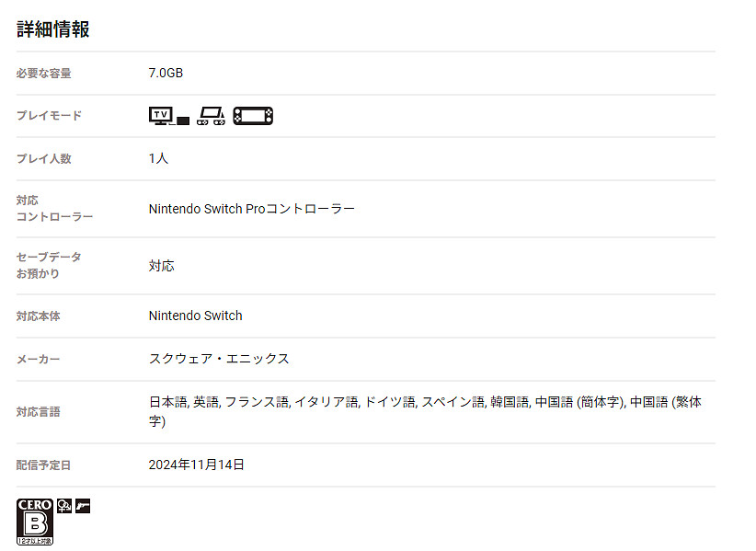The width and height of the screenshot is (756, 551).
Task: Click the tabletop mode play icon
Action: (211, 116)
